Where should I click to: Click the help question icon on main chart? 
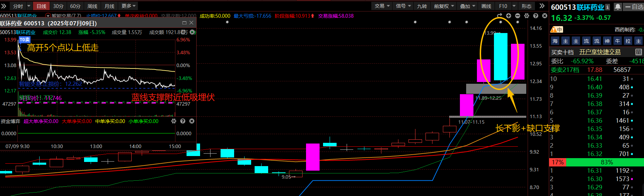click(x=536, y=16)
